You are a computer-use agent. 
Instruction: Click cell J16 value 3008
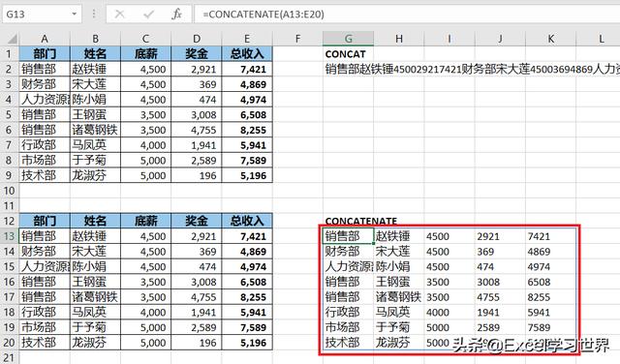click(500, 282)
